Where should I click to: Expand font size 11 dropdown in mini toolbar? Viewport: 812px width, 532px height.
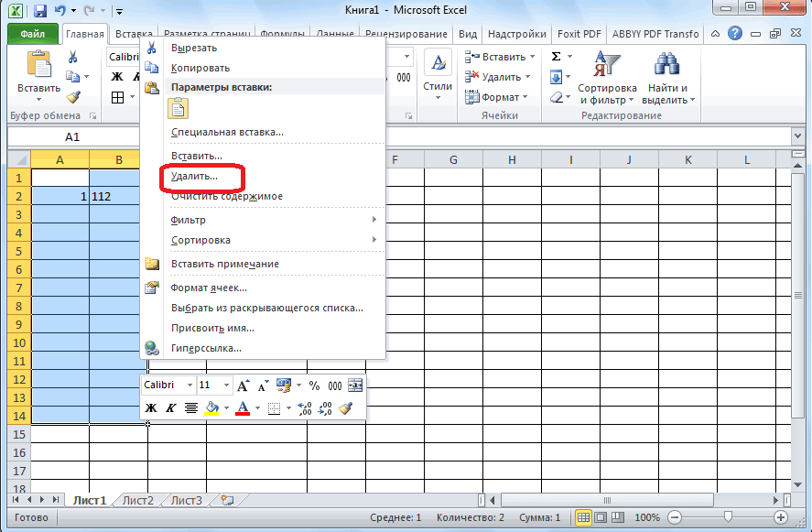225,385
